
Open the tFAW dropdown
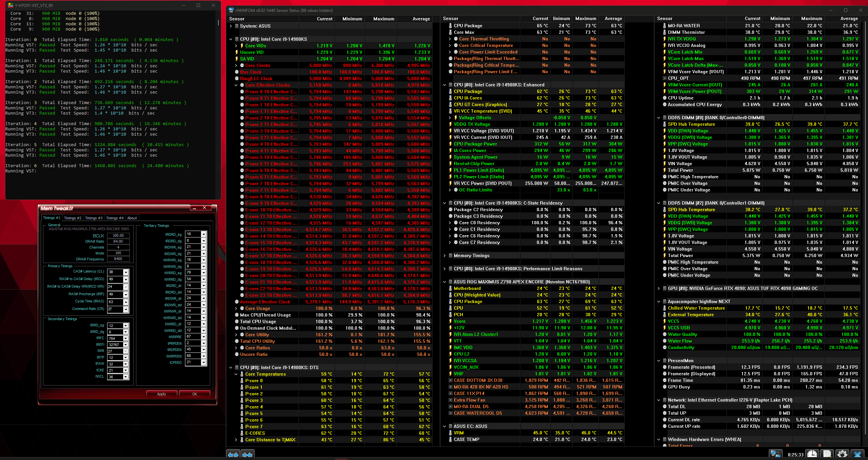coord(126,364)
